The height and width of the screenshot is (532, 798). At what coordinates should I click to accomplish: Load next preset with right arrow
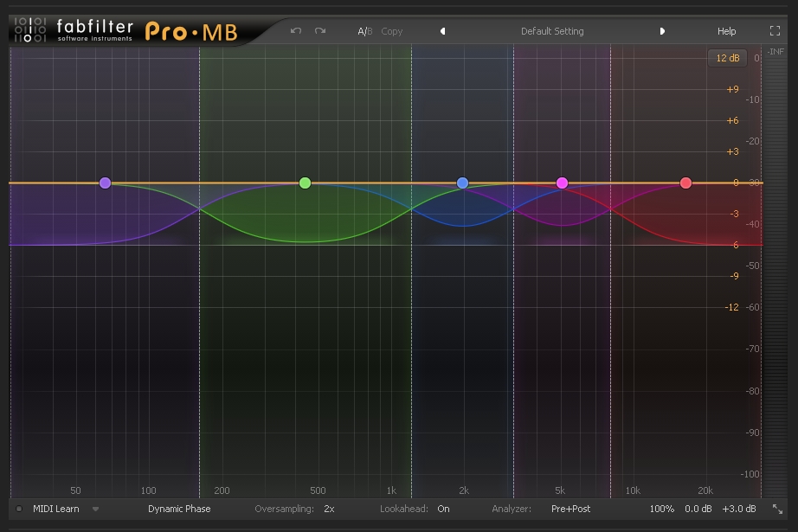click(662, 31)
